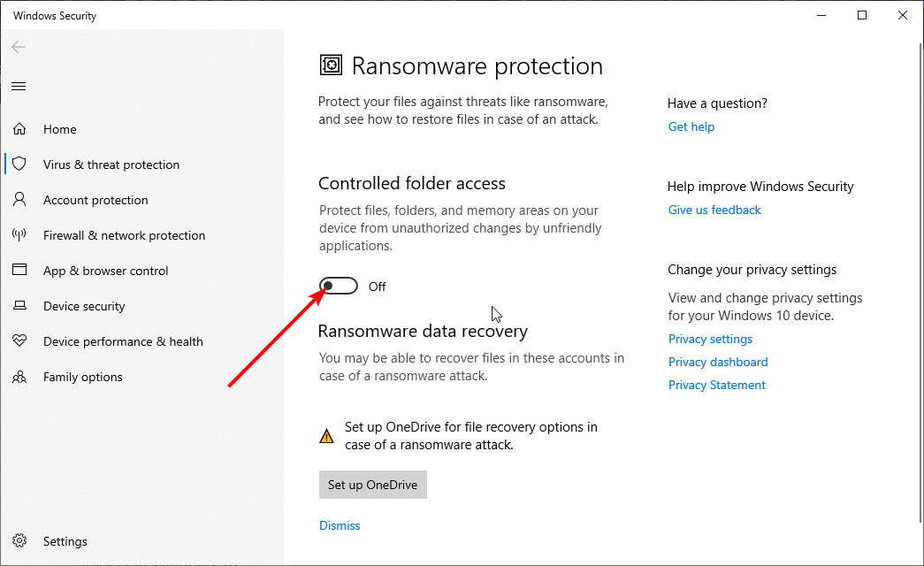Turn on Controlled folder access toggle

click(x=339, y=286)
